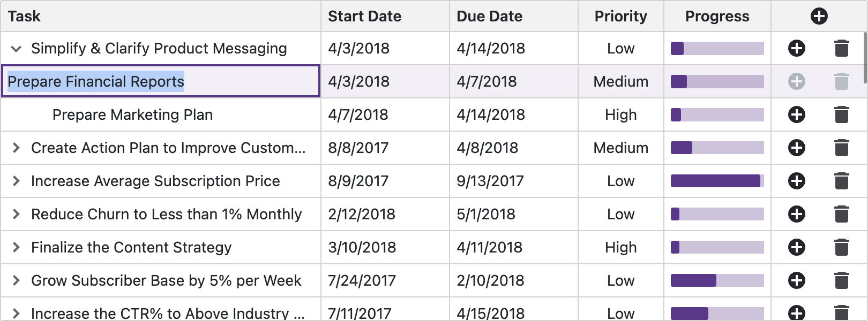Expand Grow Subscriber Base by 5% per Week
The height and width of the screenshot is (321, 868).
(16, 280)
